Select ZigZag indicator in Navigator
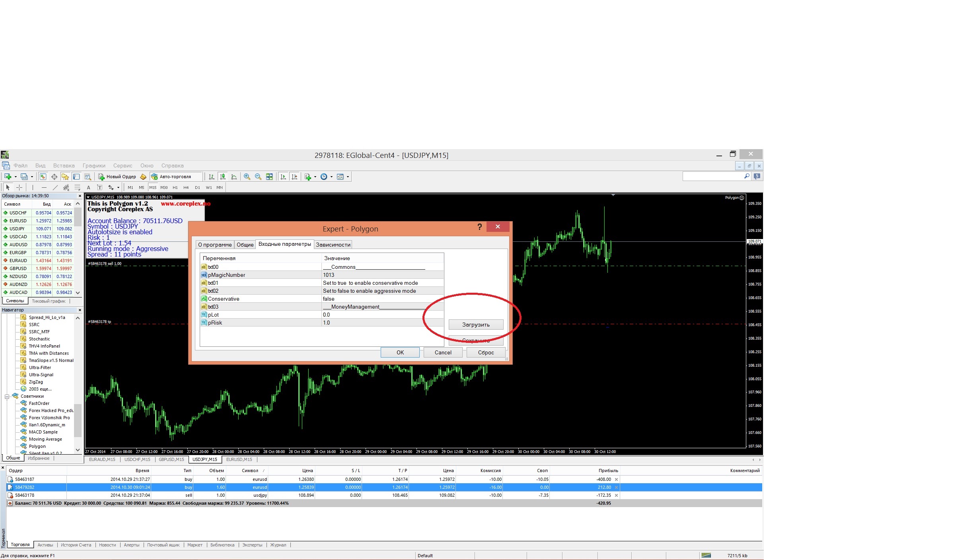 pos(36,382)
